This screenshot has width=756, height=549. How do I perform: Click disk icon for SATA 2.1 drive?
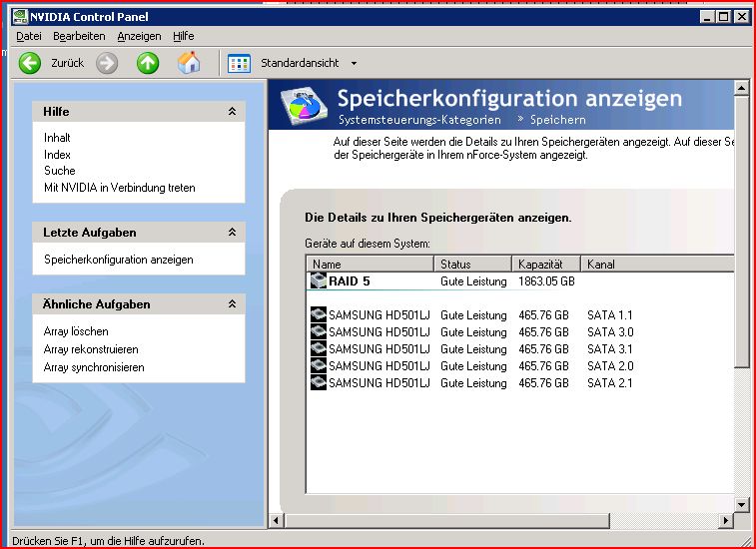(319, 382)
